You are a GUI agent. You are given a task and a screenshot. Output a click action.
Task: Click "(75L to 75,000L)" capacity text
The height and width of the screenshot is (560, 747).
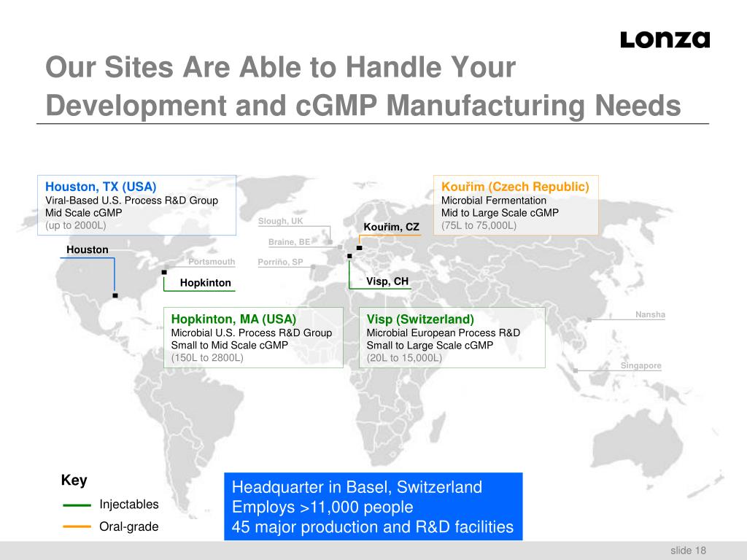(479, 225)
